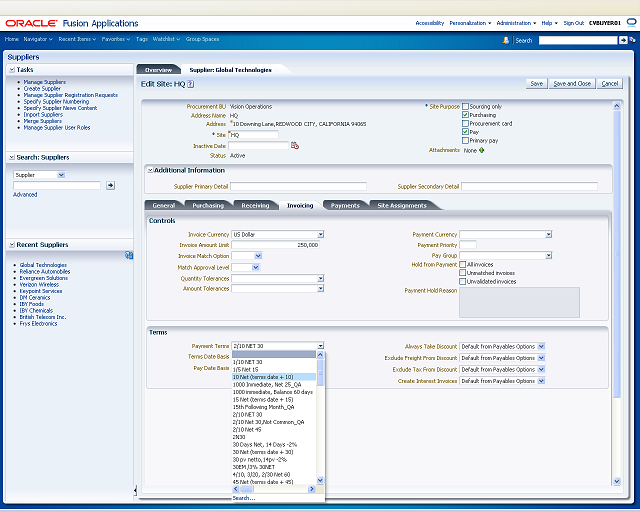
Task: Click the global Search go arrow button
Action: pyautogui.click(x=623, y=40)
